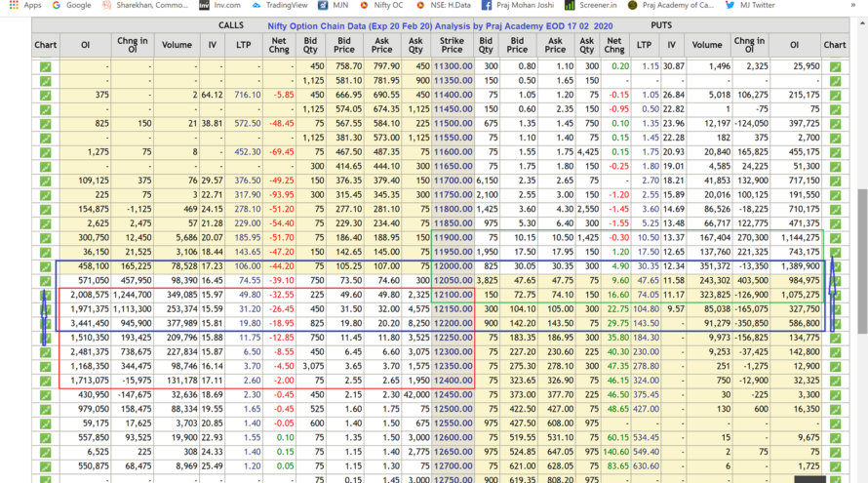Select puts Net Chng cell 140.60

pyautogui.click(x=614, y=452)
